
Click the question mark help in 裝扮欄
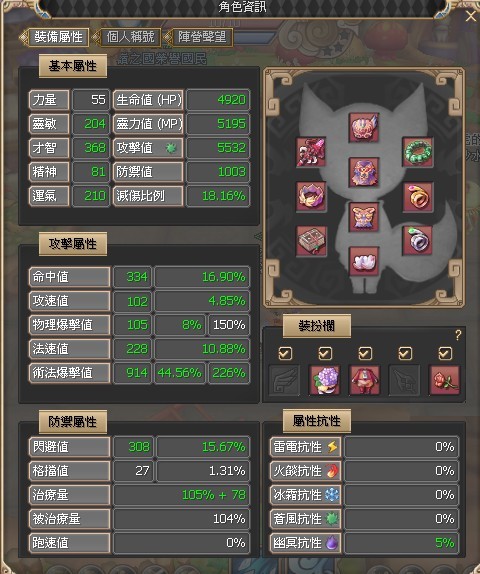458,335
